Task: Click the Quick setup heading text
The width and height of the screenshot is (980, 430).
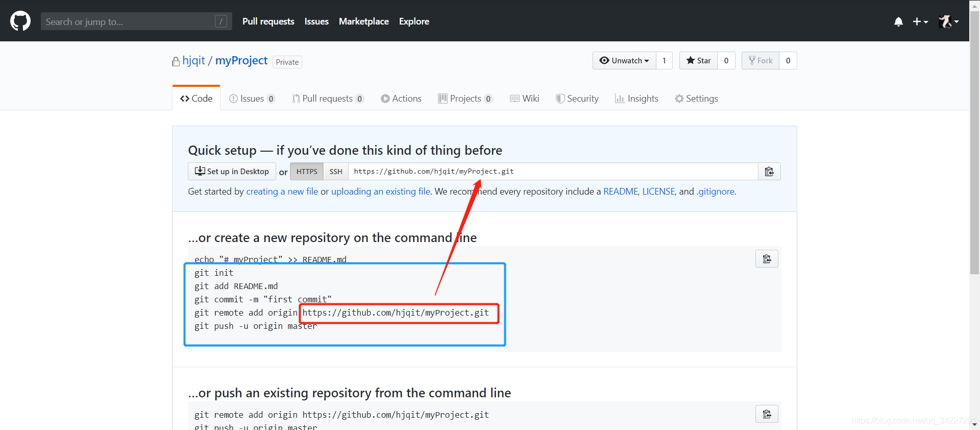Action: click(x=345, y=150)
